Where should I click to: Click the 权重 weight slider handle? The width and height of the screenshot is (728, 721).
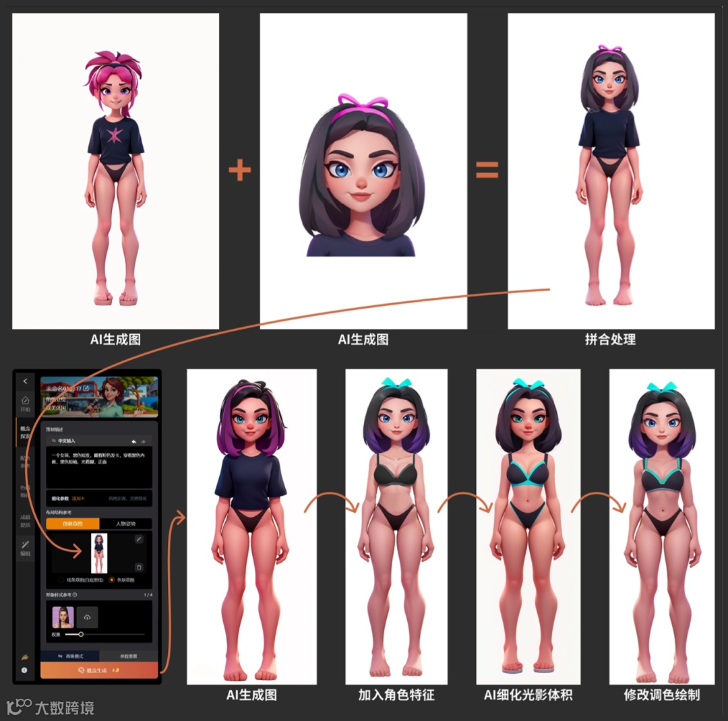pyautogui.click(x=81, y=634)
